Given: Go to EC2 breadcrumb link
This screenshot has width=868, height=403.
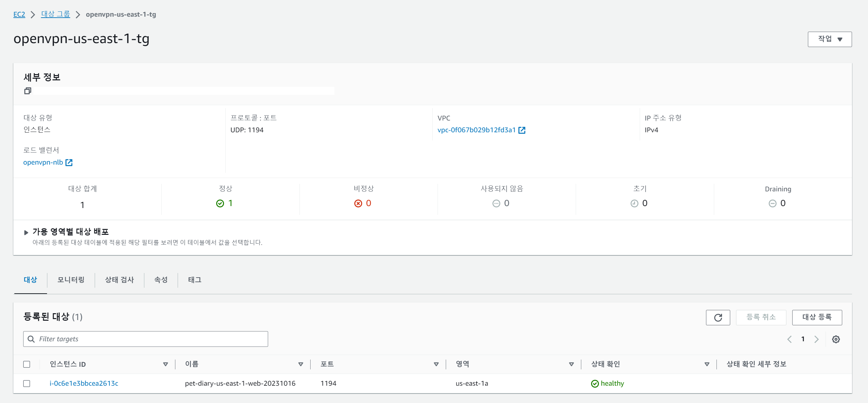Looking at the screenshot, I should point(19,14).
